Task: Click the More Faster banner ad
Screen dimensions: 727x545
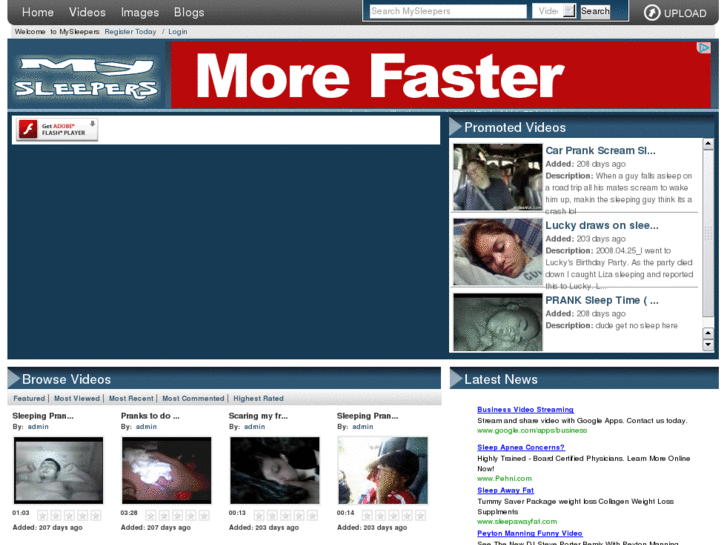Action: pos(440,75)
